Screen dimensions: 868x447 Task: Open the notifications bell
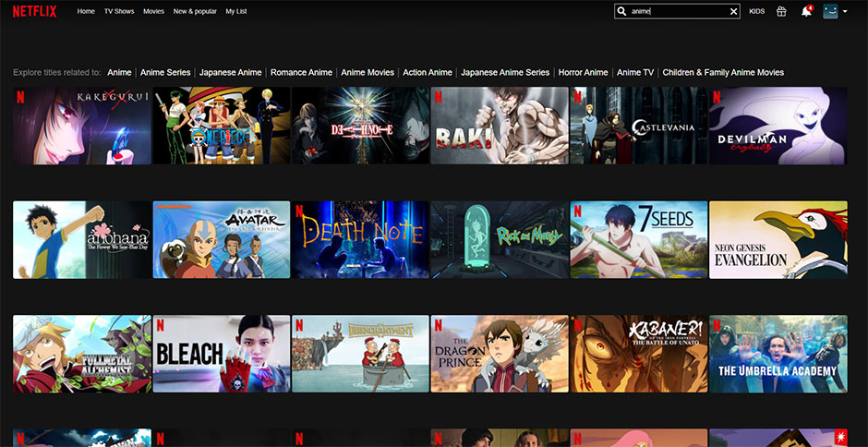806,11
